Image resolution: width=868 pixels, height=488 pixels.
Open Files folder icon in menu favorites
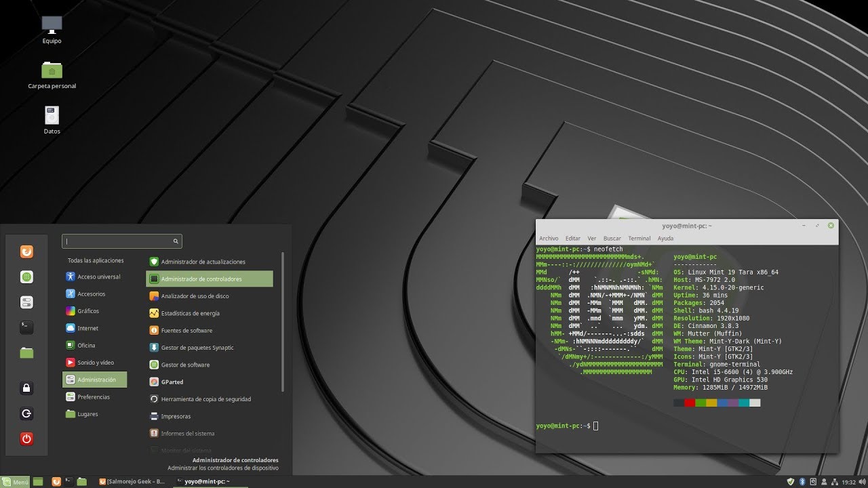pyautogui.click(x=26, y=352)
